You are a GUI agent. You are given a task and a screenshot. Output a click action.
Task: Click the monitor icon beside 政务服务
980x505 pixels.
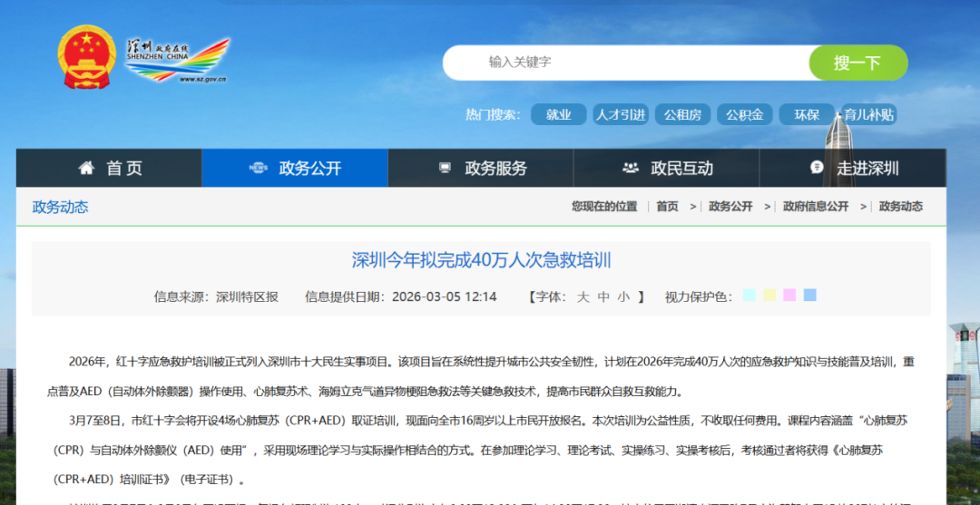click(x=445, y=168)
